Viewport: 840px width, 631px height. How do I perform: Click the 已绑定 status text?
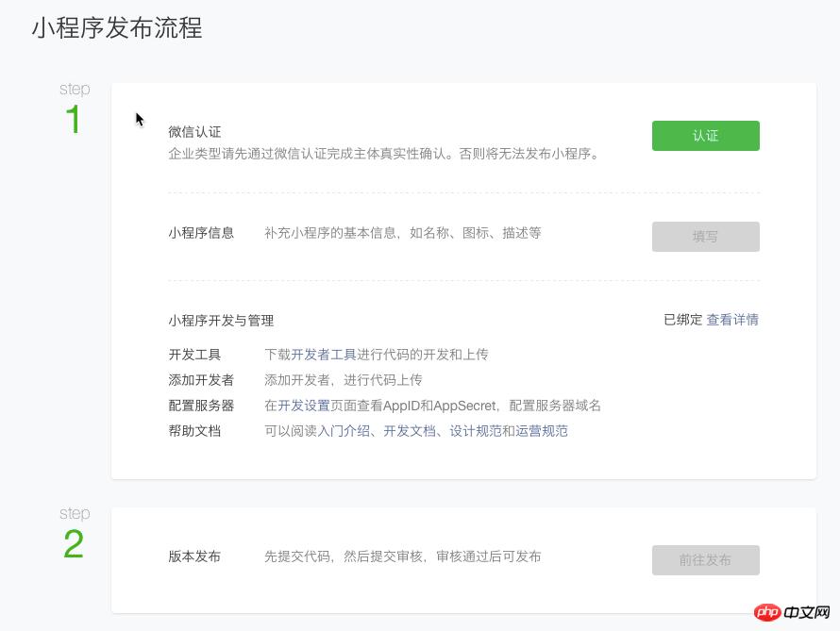[682, 320]
